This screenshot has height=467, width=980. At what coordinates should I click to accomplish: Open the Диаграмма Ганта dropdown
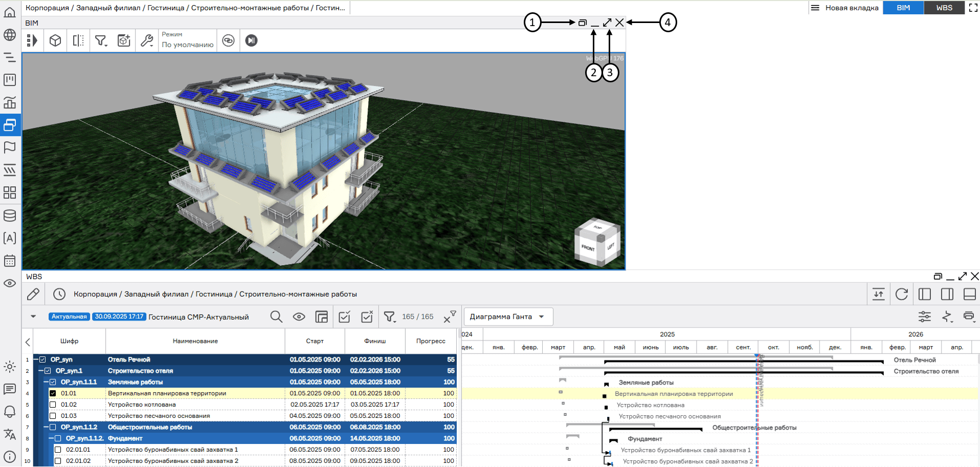[507, 317]
